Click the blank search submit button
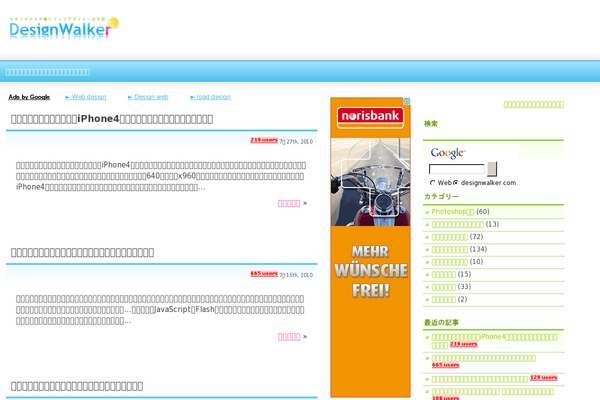600x400 pixels. pyautogui.click(x=492, y=169)
